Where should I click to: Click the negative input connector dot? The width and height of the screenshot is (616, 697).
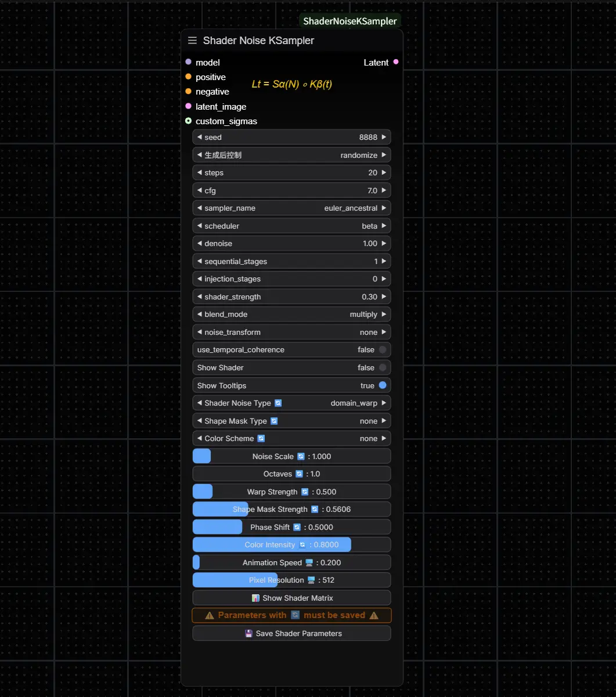point(188,92)
